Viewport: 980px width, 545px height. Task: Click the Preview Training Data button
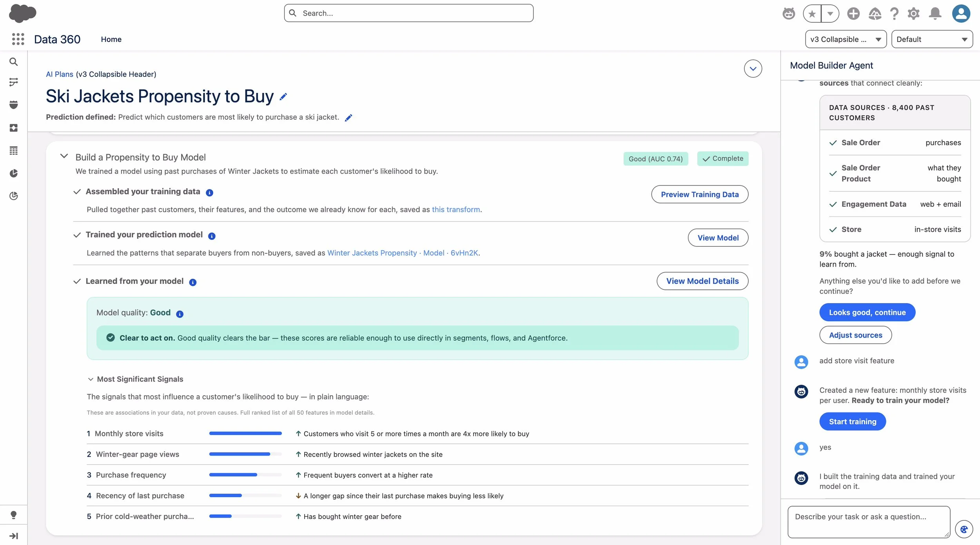(700, 194)
